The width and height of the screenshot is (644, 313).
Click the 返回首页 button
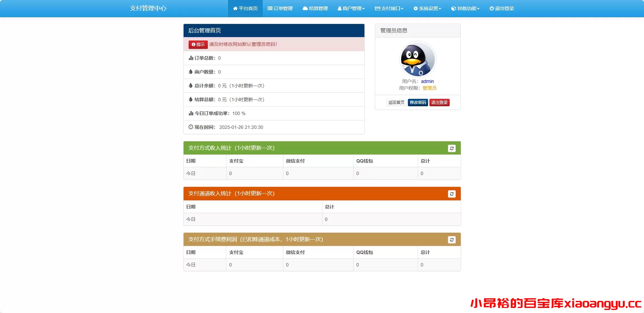(x=396, y=102)
